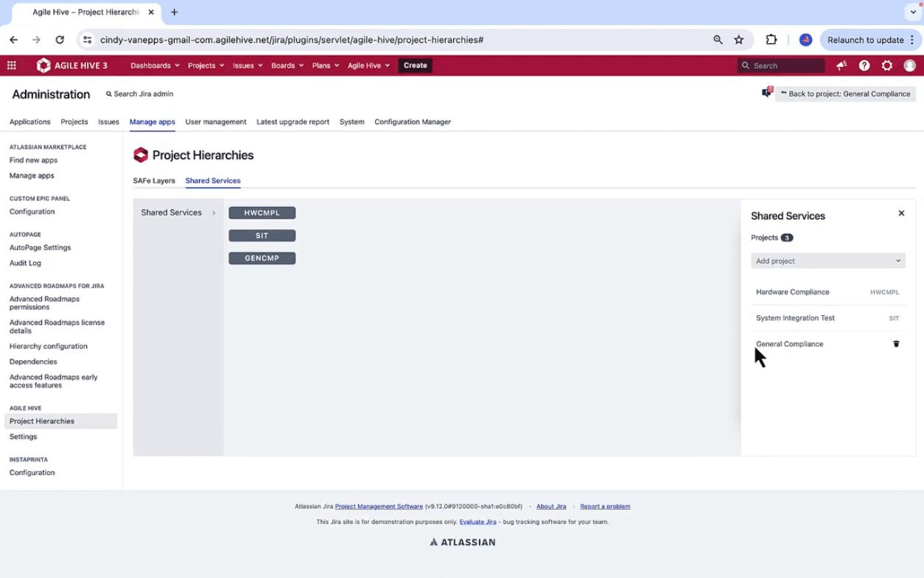
Task: Open the help question mark icon
Action: coord(864,66)
